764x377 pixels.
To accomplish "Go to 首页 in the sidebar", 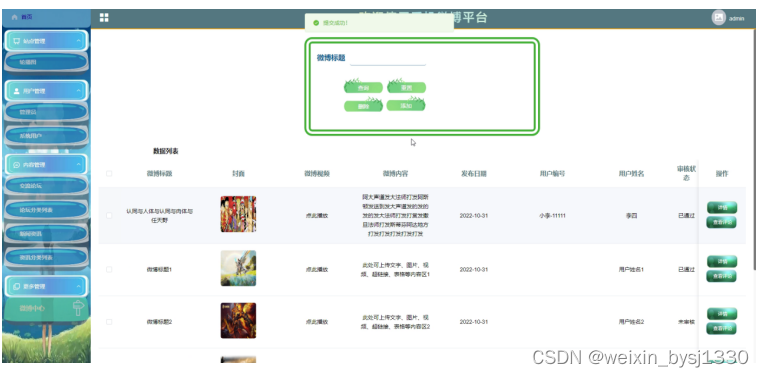I will tap(46, 18).
